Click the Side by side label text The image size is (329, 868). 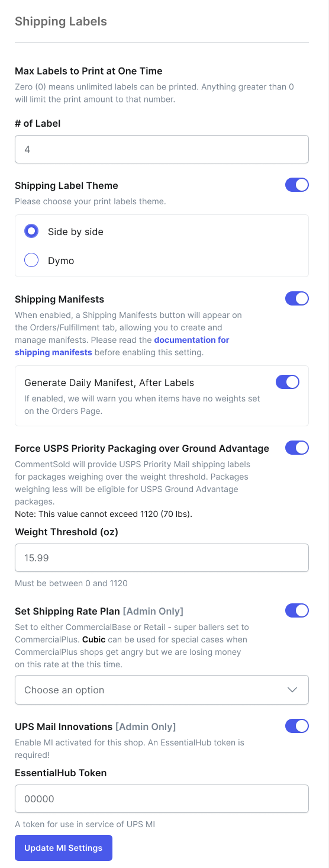[x=76, y=232]
